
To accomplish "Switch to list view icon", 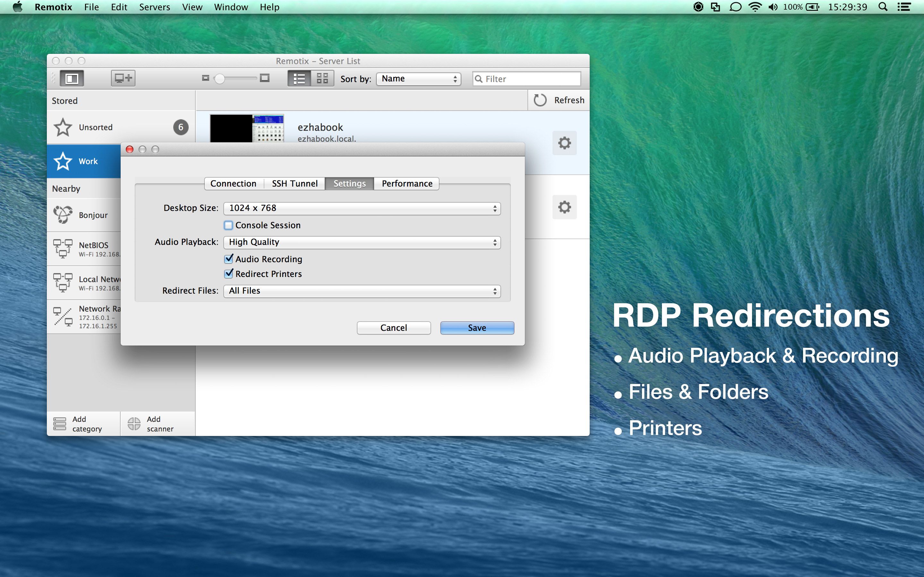I will (x=299, y=79).
